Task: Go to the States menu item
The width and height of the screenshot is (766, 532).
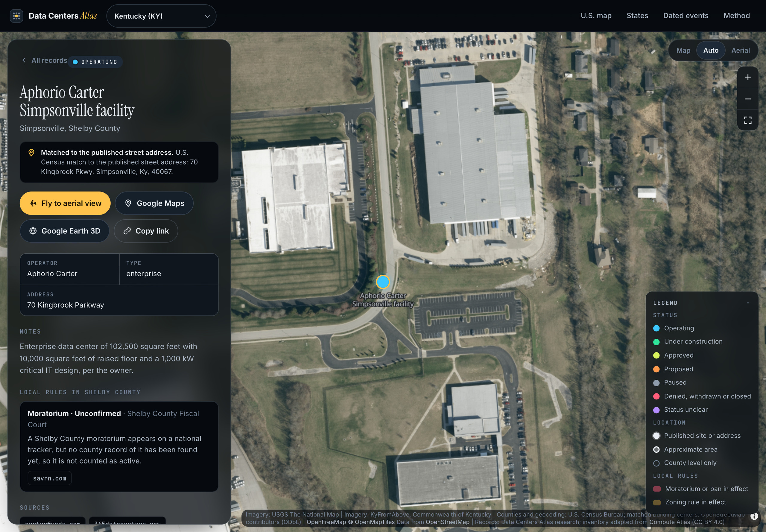Action: 637,16
